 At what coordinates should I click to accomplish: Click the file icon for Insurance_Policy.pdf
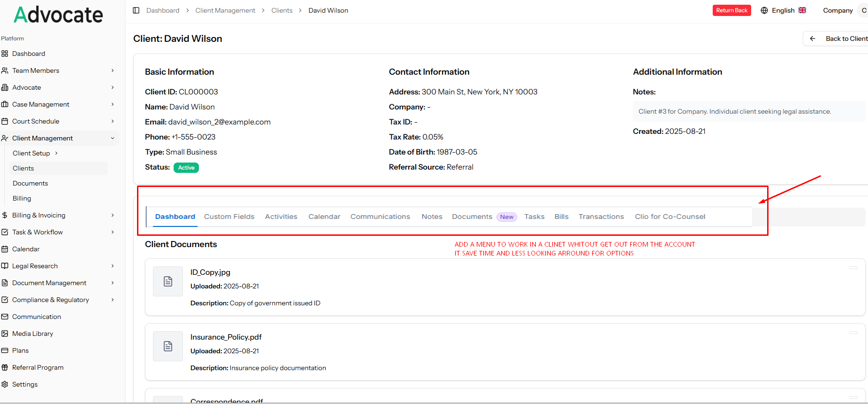click(168, 346)
